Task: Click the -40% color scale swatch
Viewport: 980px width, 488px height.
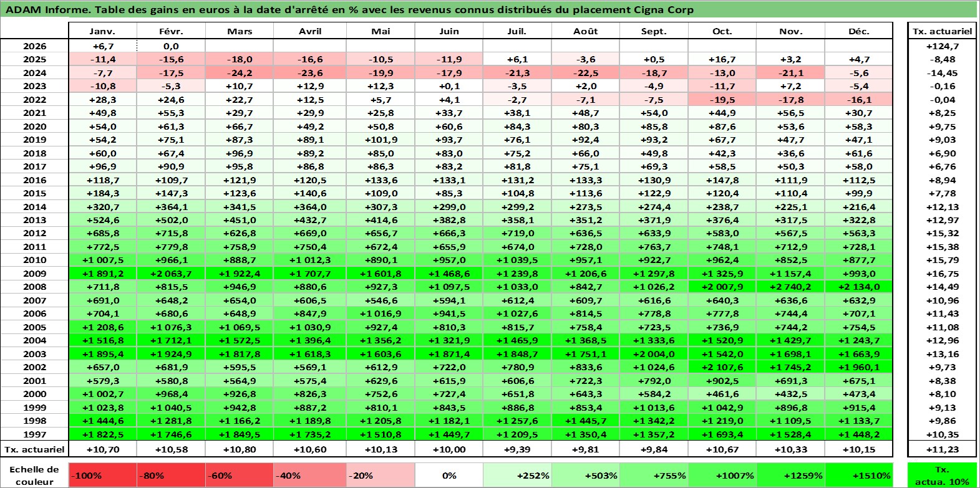Action: pyautogui.click(x=309, y=475)
